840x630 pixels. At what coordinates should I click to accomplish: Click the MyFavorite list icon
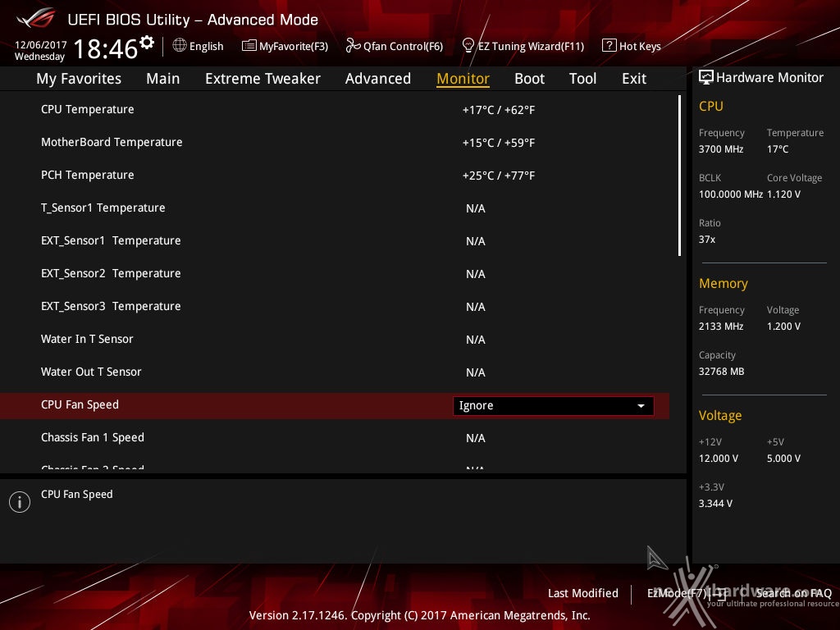pyautogui.click(x=249, y=46)
